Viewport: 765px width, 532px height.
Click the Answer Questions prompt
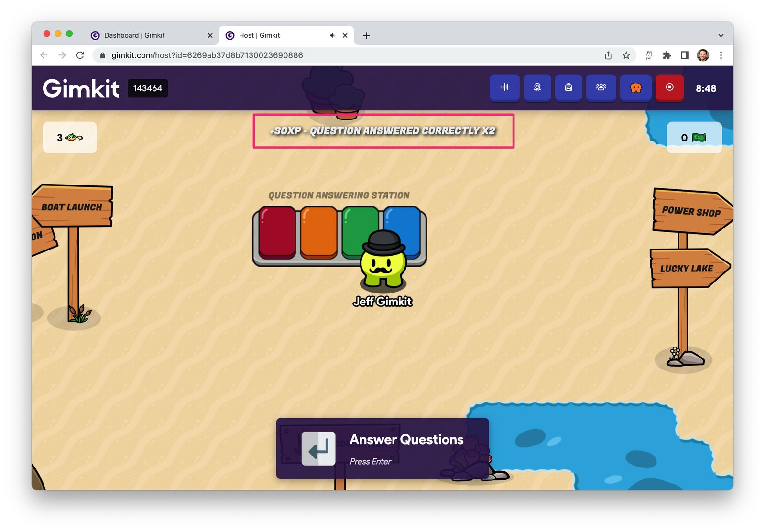(382, 448)
